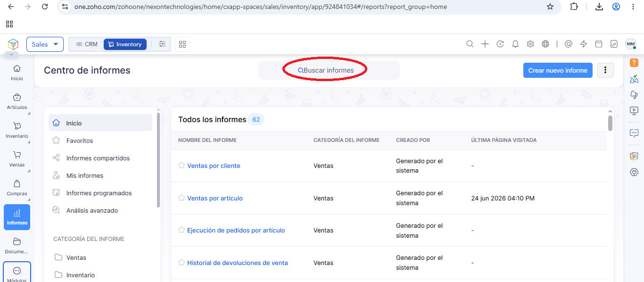Open Ventas in the left sidebar
644x282 pixels.
pos(17,159)
